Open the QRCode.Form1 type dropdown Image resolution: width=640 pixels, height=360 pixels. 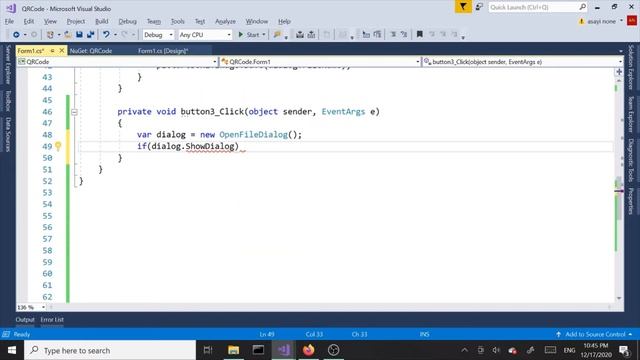pos(320,62)
